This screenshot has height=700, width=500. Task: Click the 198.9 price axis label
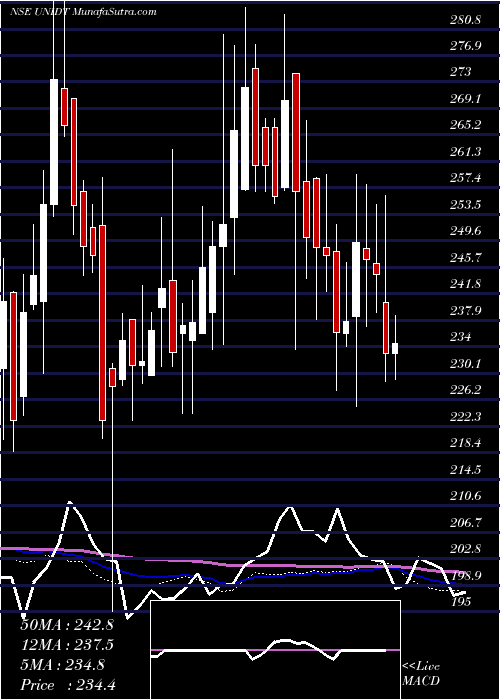point(465,575)
